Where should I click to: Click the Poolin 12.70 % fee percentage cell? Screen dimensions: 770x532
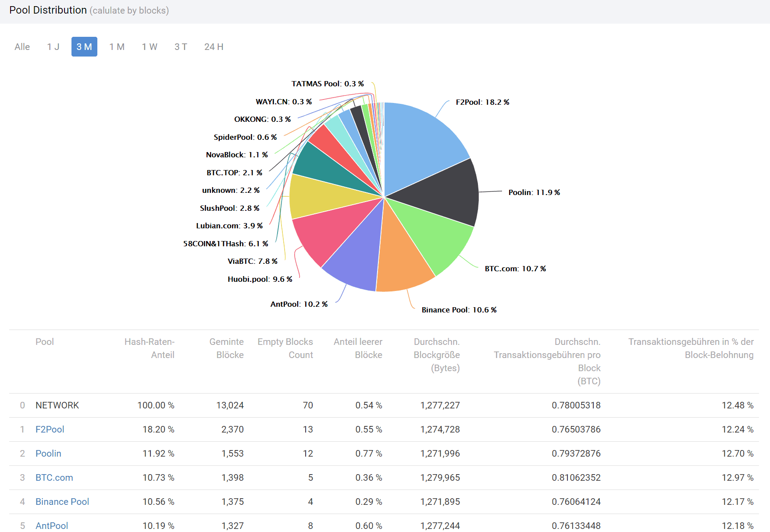[x=738, y=454]
